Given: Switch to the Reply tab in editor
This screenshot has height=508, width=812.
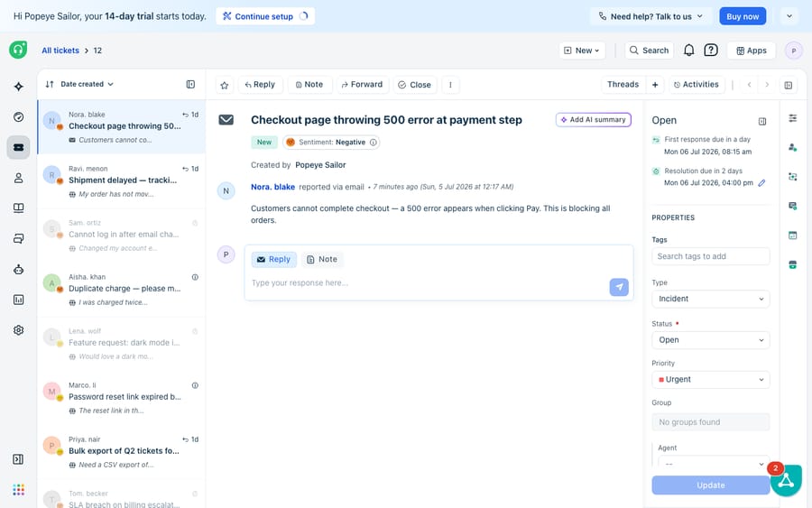Looking at the screenshot, I should point(274,260).
